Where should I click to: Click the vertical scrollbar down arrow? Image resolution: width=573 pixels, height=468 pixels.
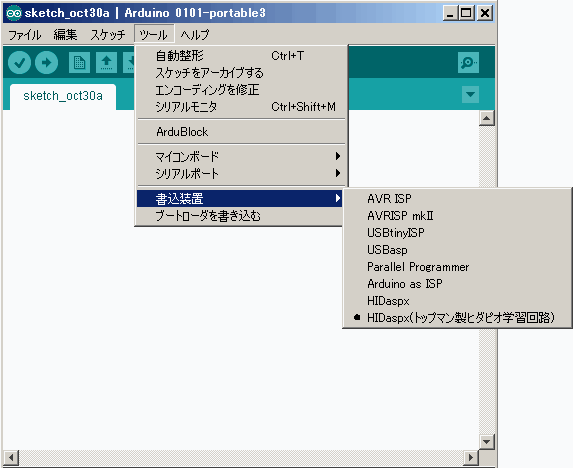487,442
